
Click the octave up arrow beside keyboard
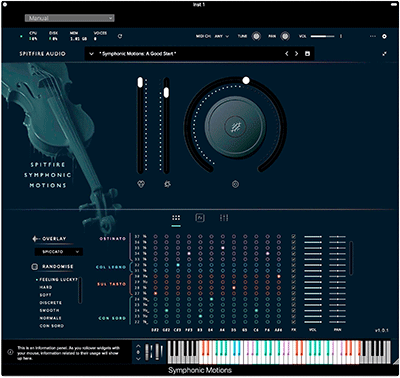tap(138, 345)
